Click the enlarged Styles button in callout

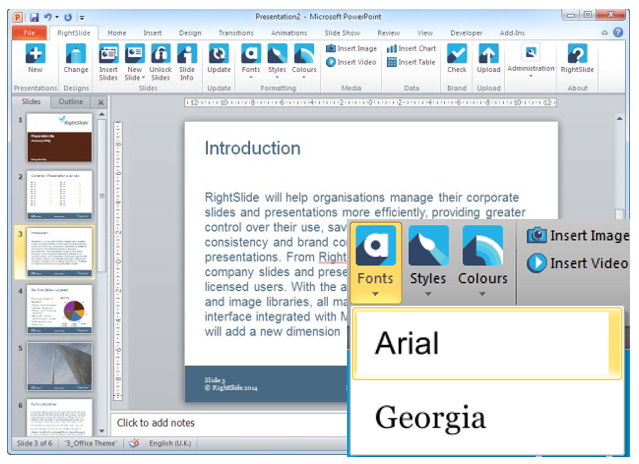(x=428, y=263)
